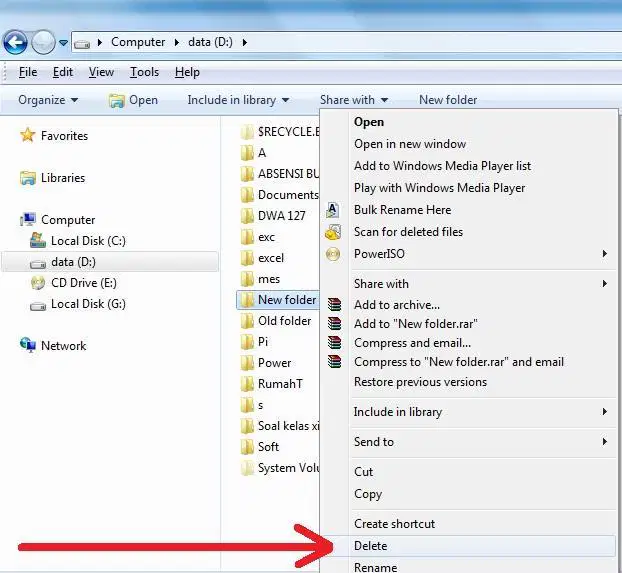This screenshot has height=573, width=622.
Task: Select Computer in the navigation pane
Action: [68, 220]
